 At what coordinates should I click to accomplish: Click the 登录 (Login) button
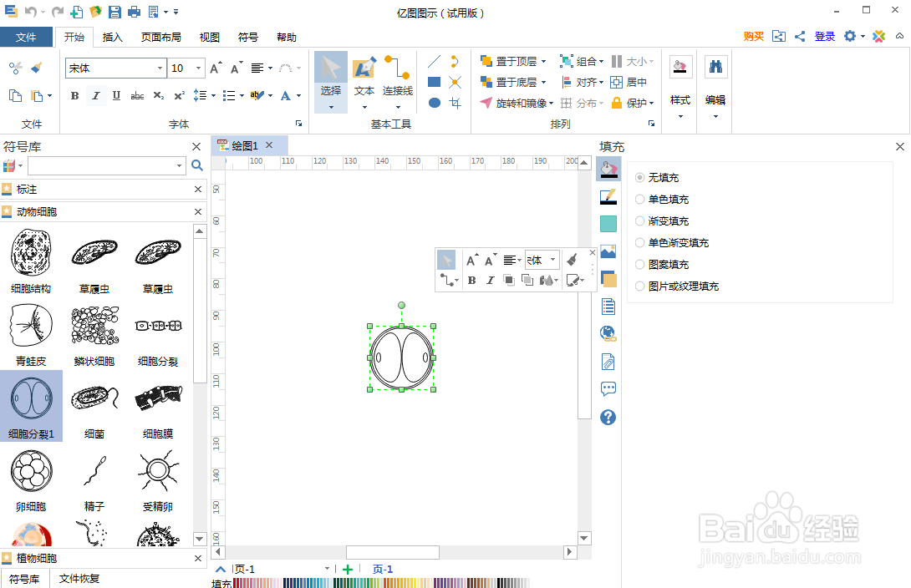click(824, 37)
